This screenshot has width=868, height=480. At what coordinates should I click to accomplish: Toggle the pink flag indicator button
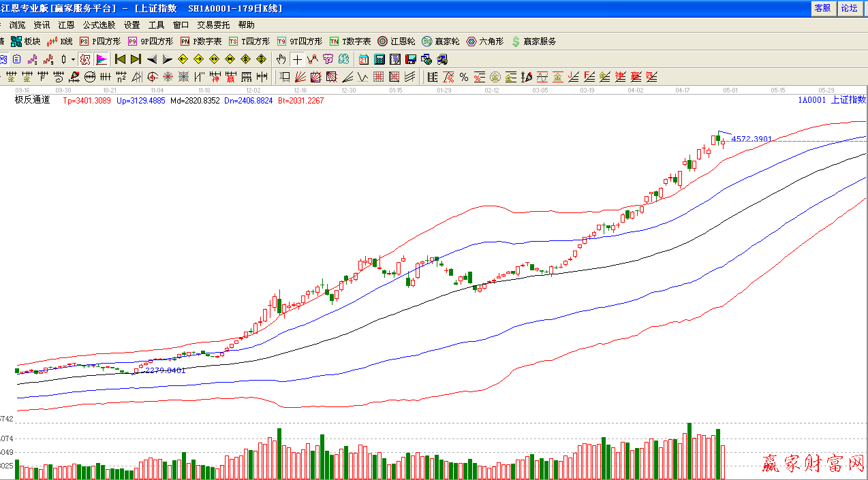point(102,59)
